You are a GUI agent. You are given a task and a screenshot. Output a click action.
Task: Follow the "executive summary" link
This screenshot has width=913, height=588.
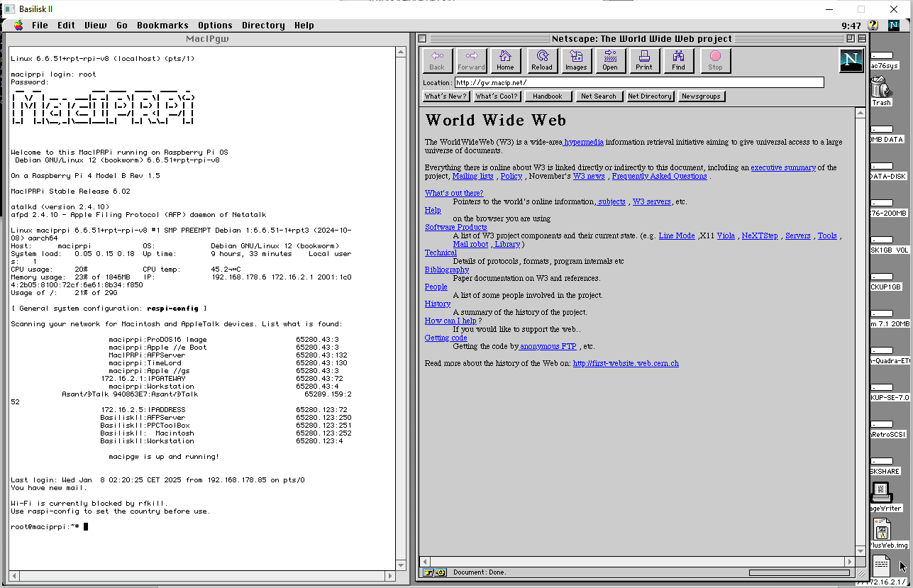(783, 167)
